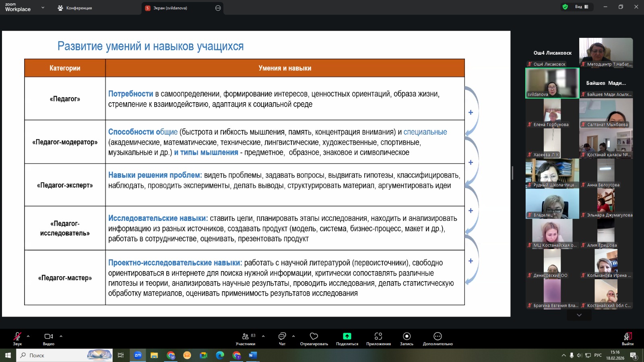644x362 pixels.
Task: Toggle the system volume tray icon
Action: (580, 355)
